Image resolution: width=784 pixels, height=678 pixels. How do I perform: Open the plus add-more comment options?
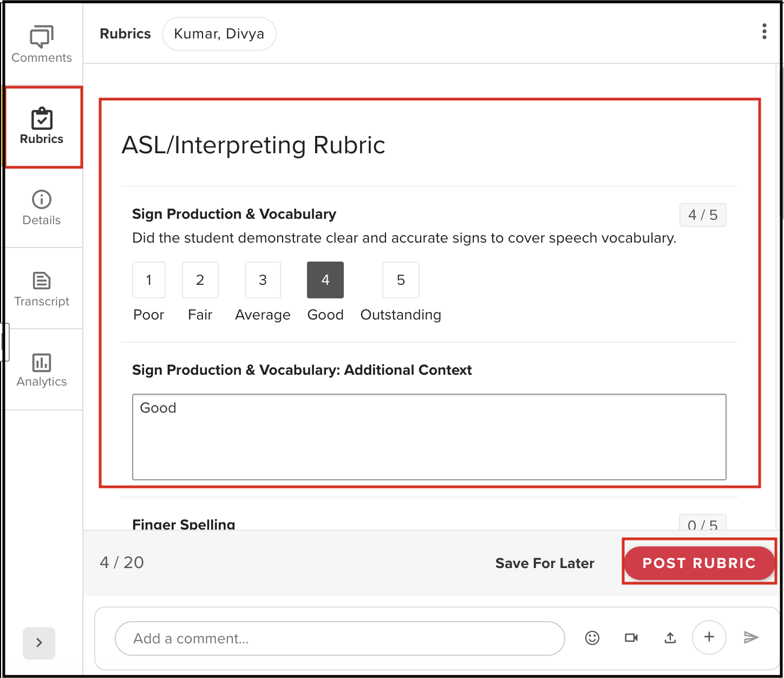(709, 637)
